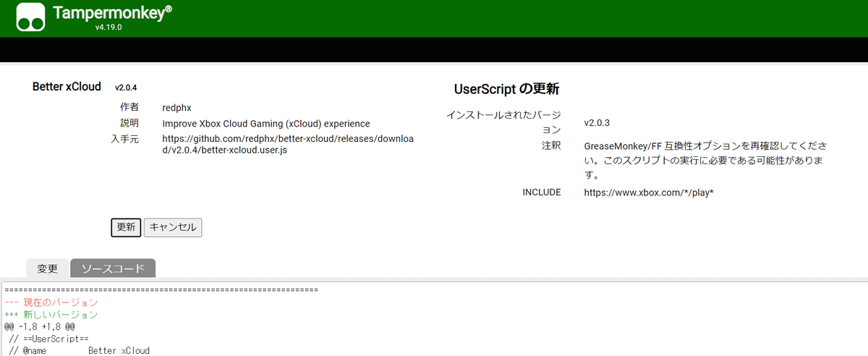
Task: Click the 更新 button
Action: click(x=126, y=226)
